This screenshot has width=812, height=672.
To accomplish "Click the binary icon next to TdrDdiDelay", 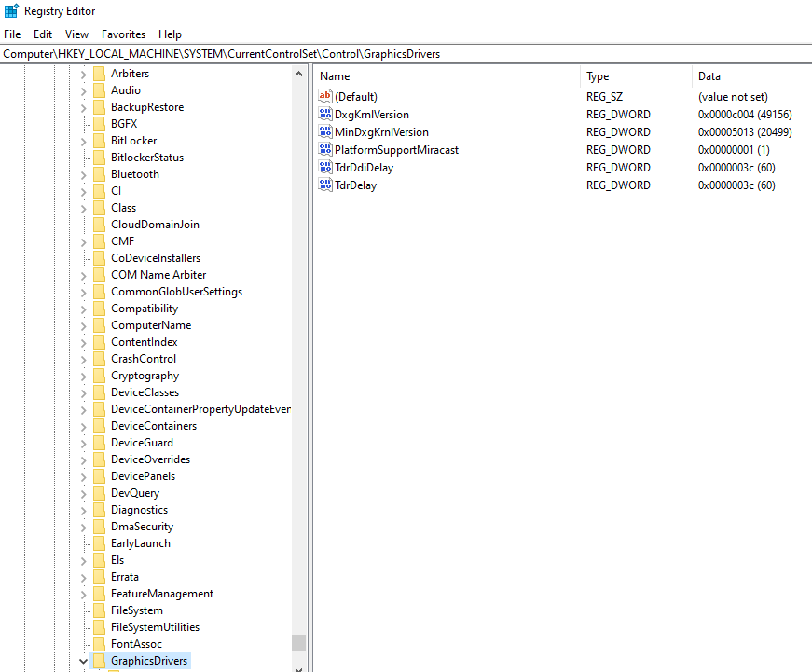I will tap(325, 168).
